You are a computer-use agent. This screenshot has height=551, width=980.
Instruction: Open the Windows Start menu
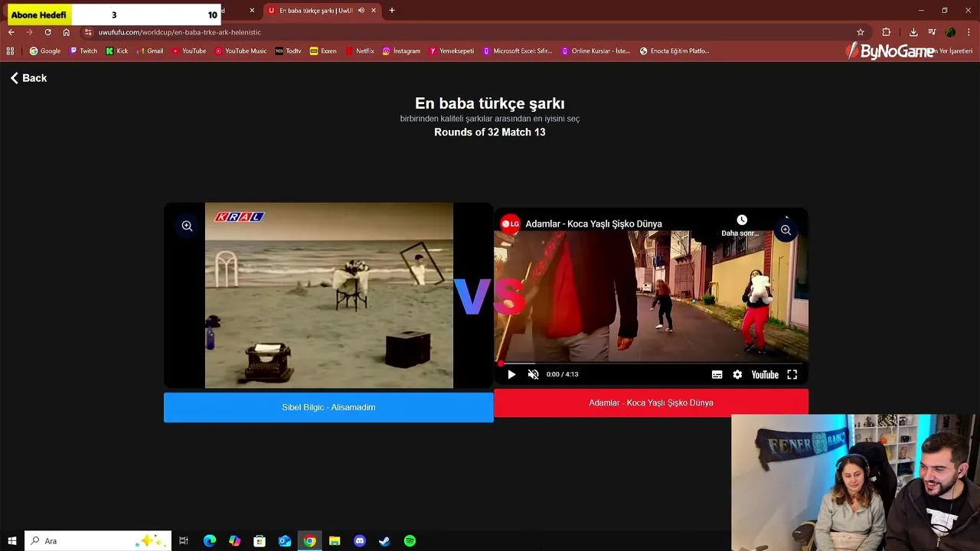tap(11, 541)
